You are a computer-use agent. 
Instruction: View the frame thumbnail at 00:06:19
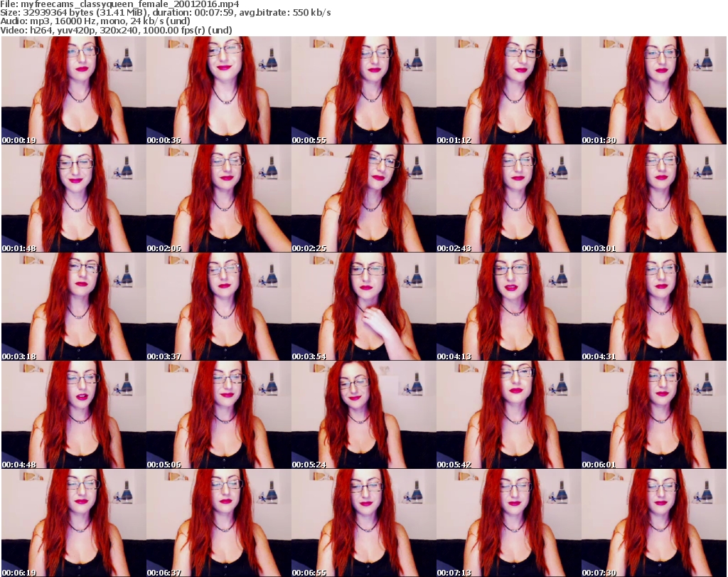73,523
